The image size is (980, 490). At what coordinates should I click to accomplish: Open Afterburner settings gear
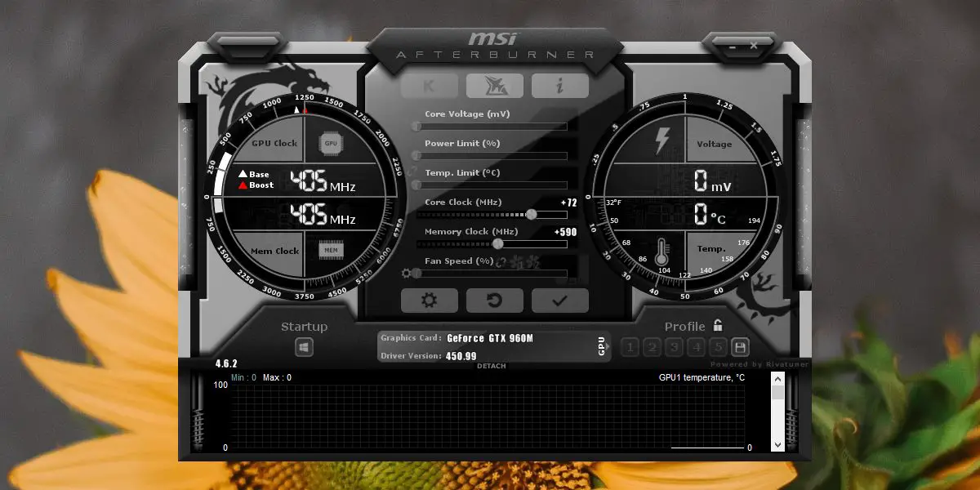(430, 301)
